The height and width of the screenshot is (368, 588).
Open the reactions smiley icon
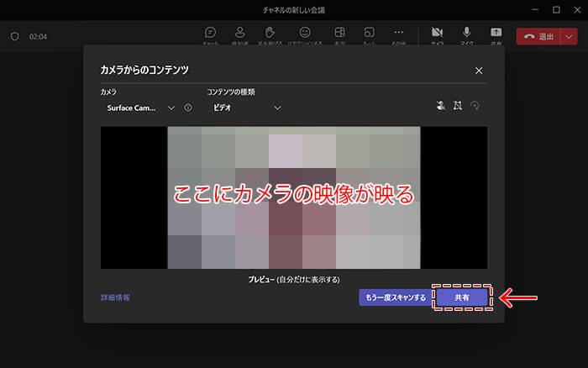[305, 34]
